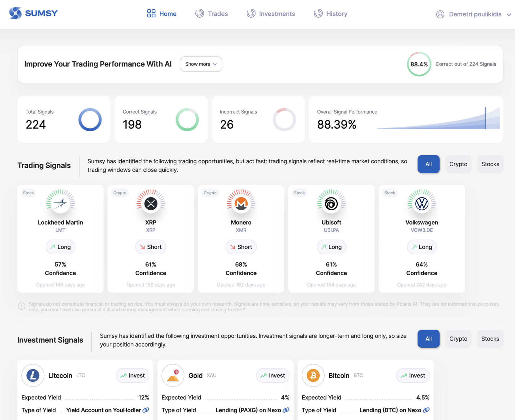The image size is (515, 420).
Task: Select the XRP crypto logo
Action: (151, 204)
